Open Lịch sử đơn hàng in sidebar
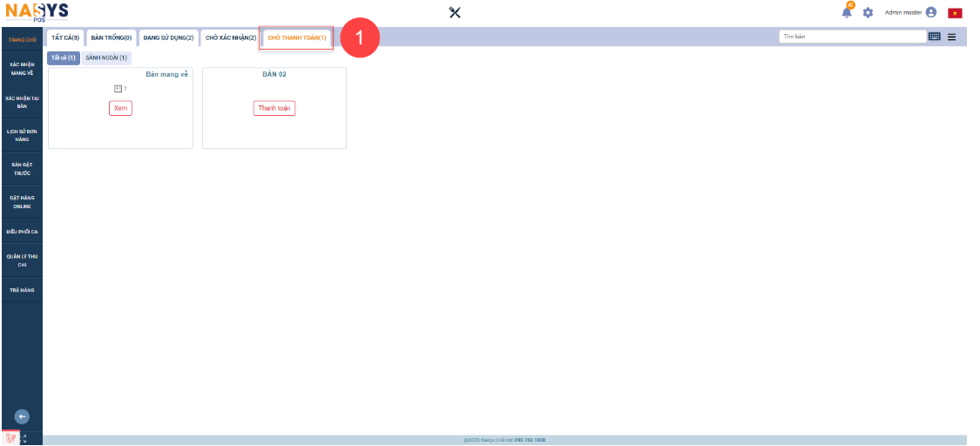Screen dimensions: 980x446 pyautogui.click(x=22, y=135)
